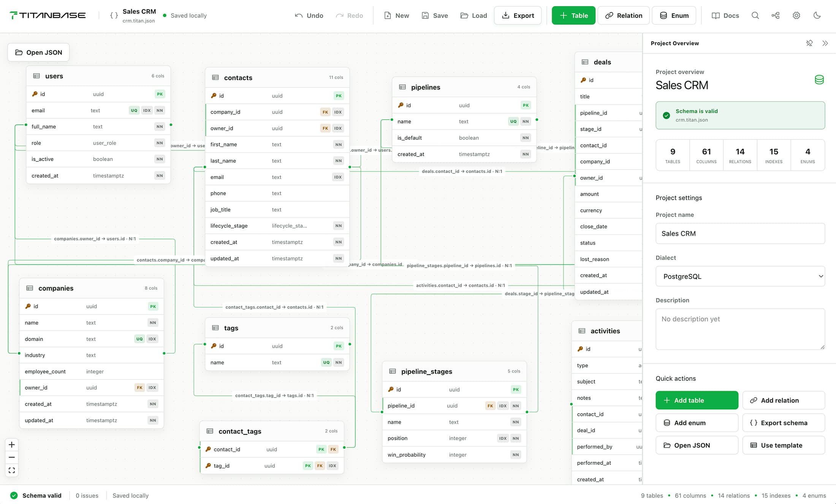
Task: Click the auto-layout diagram icon
Action: coord(776,15)
